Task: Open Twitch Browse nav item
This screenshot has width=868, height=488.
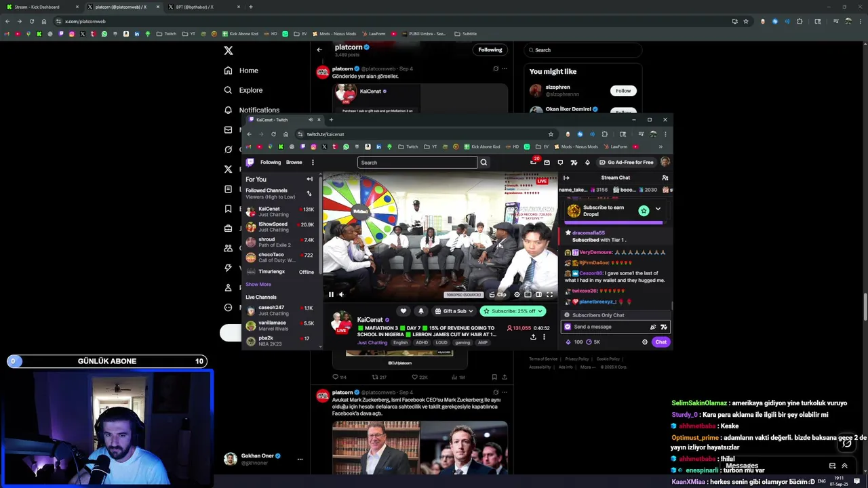Action: pyautogui.click(x=294, y=163)
